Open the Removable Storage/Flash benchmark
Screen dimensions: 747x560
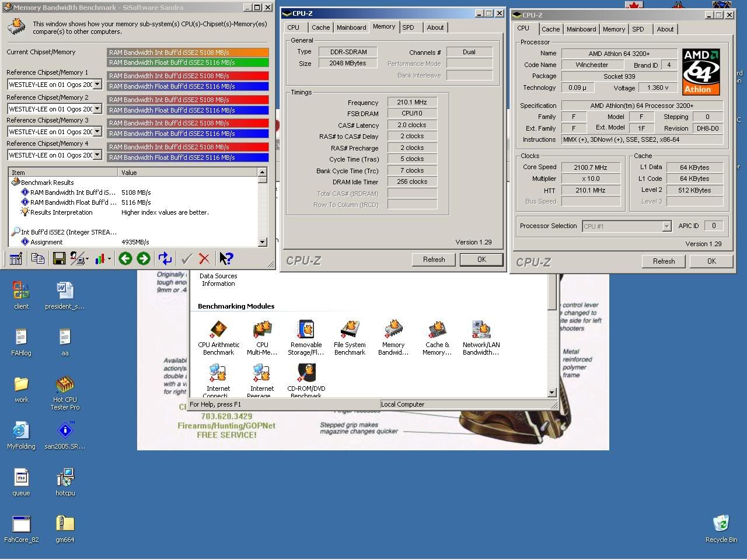pos(306,332)
